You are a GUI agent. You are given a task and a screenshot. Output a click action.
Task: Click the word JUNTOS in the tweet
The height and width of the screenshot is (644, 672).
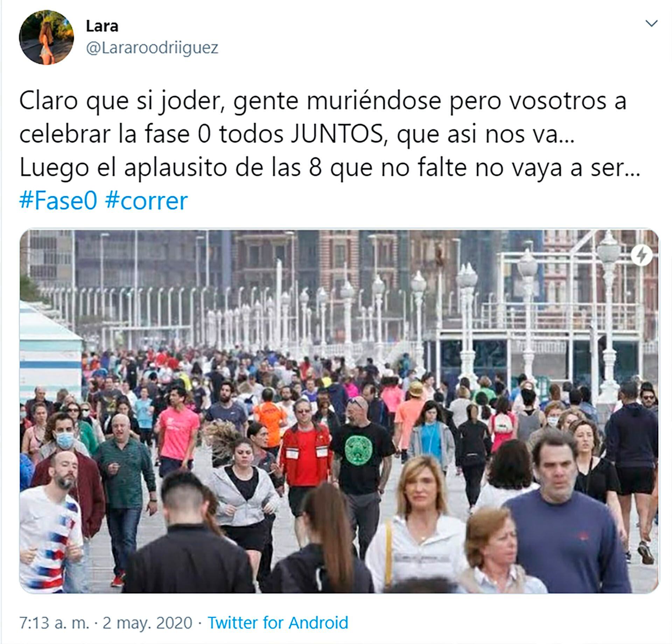coord(336,135)
